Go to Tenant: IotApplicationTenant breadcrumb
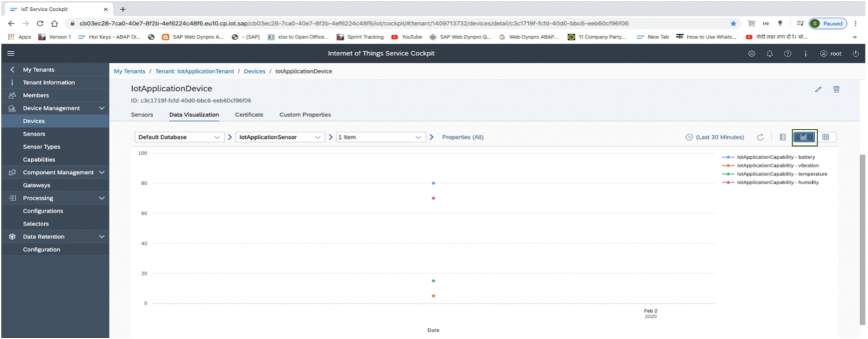868x339 pixels. point(194,71)
